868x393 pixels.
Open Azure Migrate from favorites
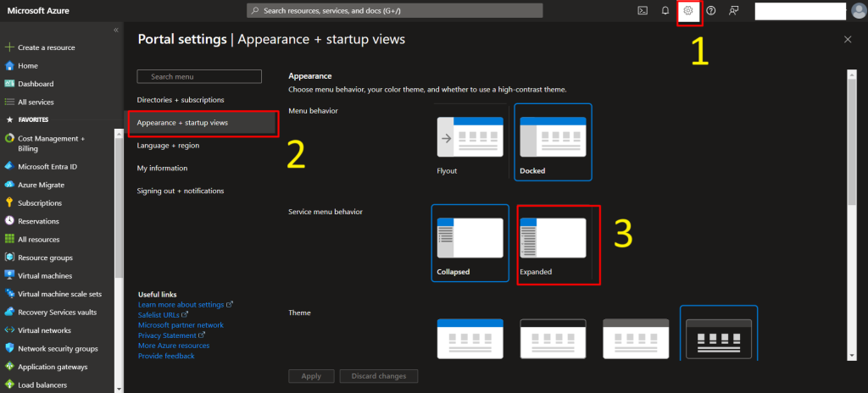(x=41, y=185)
